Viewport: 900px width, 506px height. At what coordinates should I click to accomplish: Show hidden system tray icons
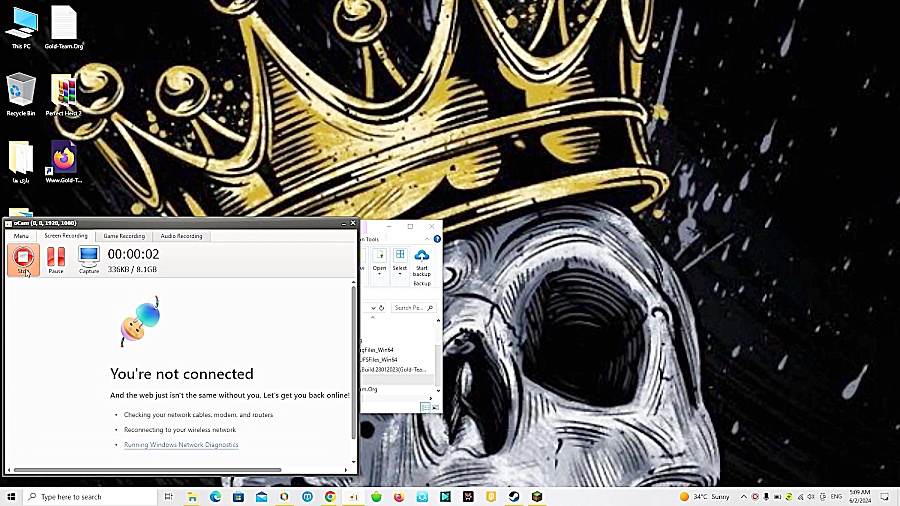(x=744, y=497)
